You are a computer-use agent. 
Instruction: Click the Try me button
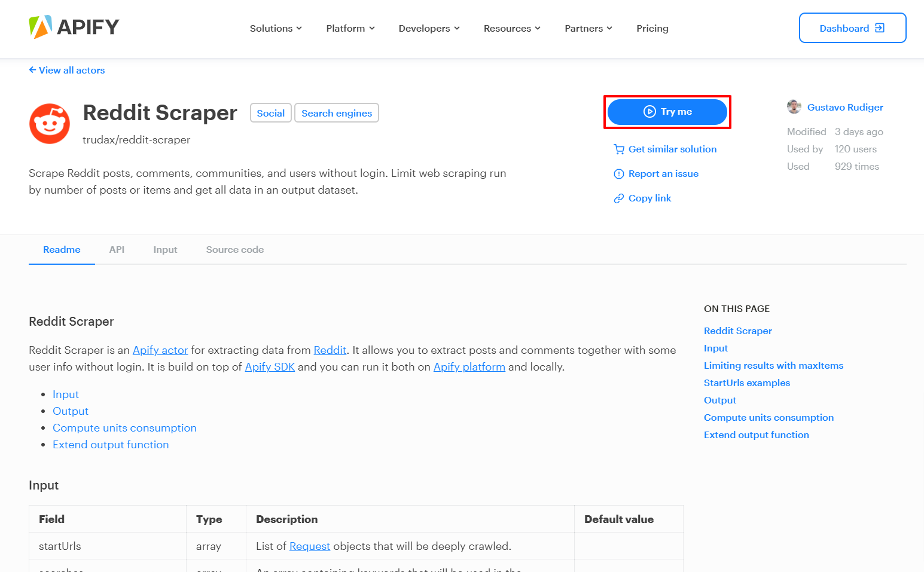pos(667,112)
